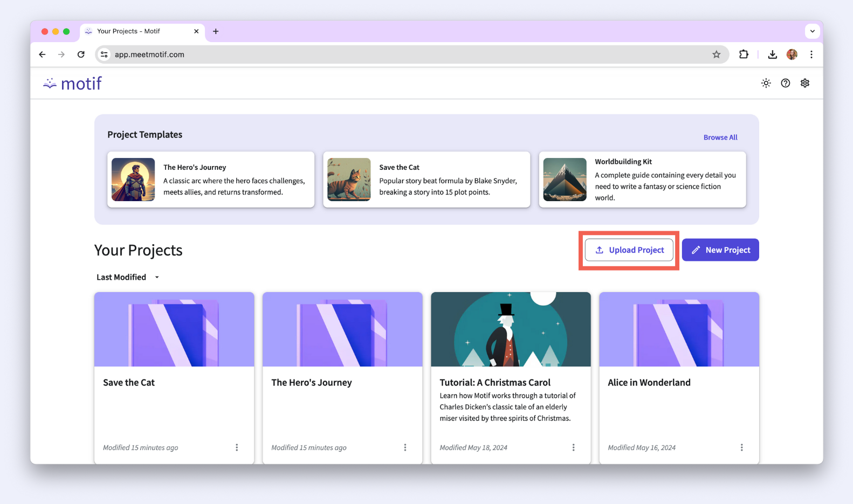Reload the page
Viewport: 853px width, 504px height.
[81, 54]
